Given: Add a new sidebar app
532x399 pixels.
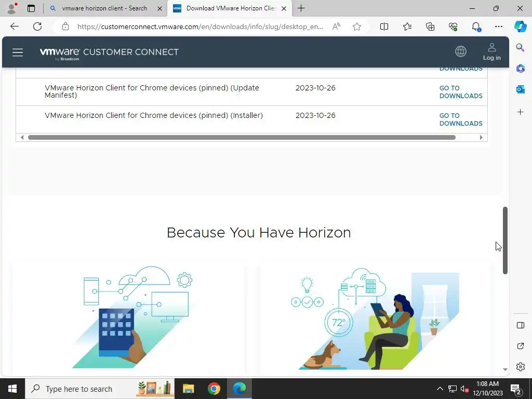Looking at the screenshot, I should pos(520,112).
